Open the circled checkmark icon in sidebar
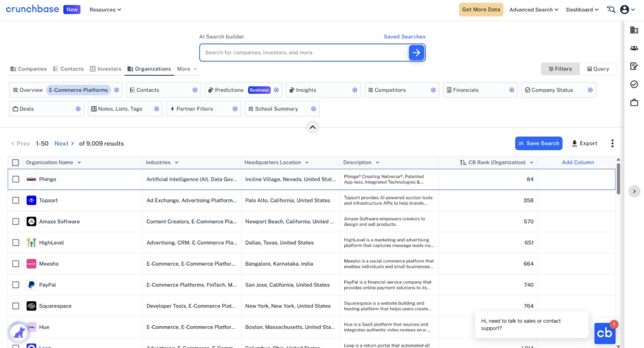Image resolution: width=644 pixels, height=348 pixels. coord(634,84)
